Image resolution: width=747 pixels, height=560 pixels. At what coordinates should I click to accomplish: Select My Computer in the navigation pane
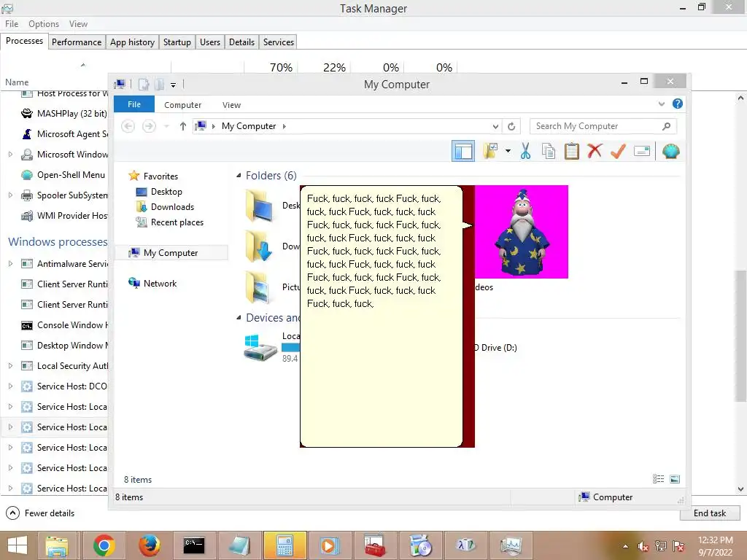click(171, 253)
